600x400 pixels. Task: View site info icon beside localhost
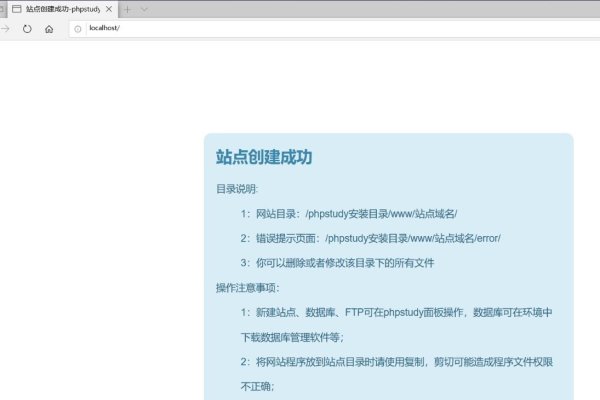coord(78,29)
